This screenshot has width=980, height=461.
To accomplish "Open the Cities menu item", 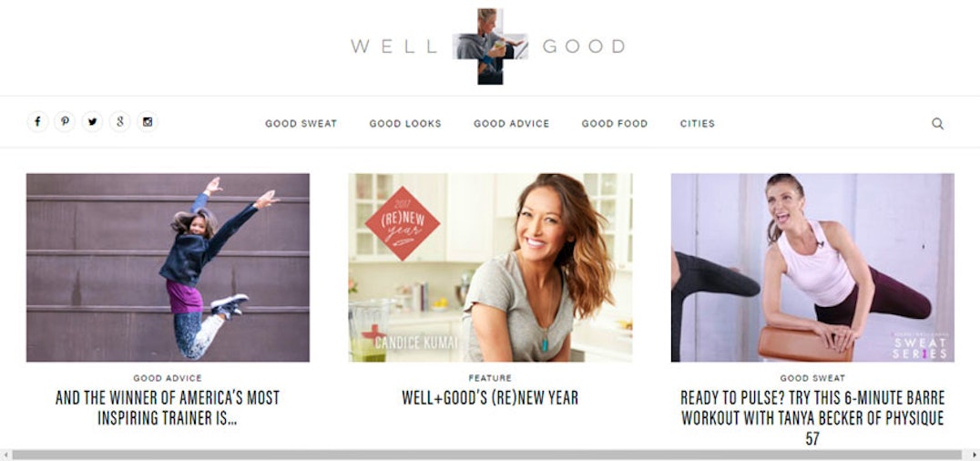I will coord(698,124).
